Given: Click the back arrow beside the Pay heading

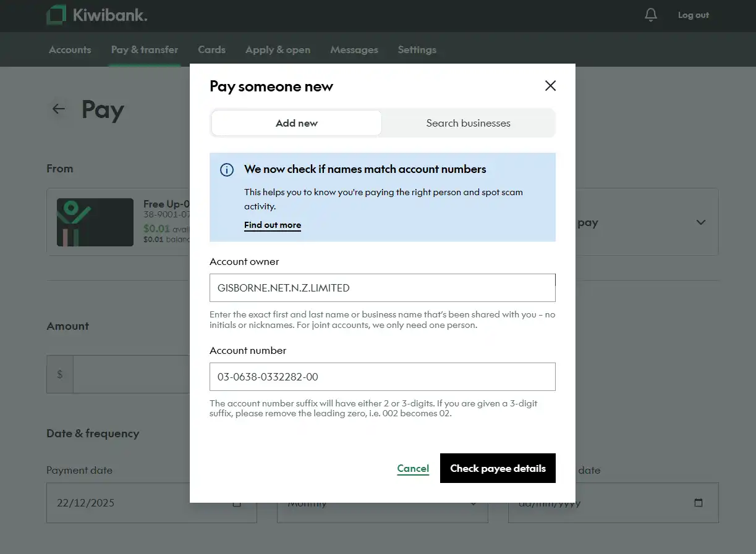Looking at the screenshot, I should pos(57,109).
